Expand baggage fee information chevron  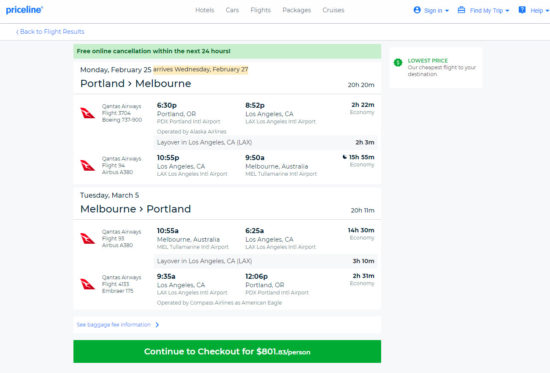click(157, 325)
